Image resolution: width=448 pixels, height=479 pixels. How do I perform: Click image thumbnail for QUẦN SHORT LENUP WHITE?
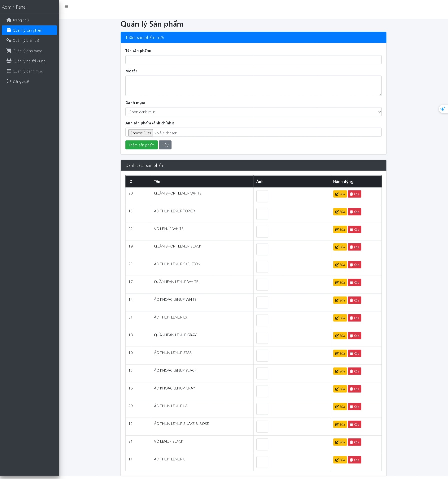point(262,196)
